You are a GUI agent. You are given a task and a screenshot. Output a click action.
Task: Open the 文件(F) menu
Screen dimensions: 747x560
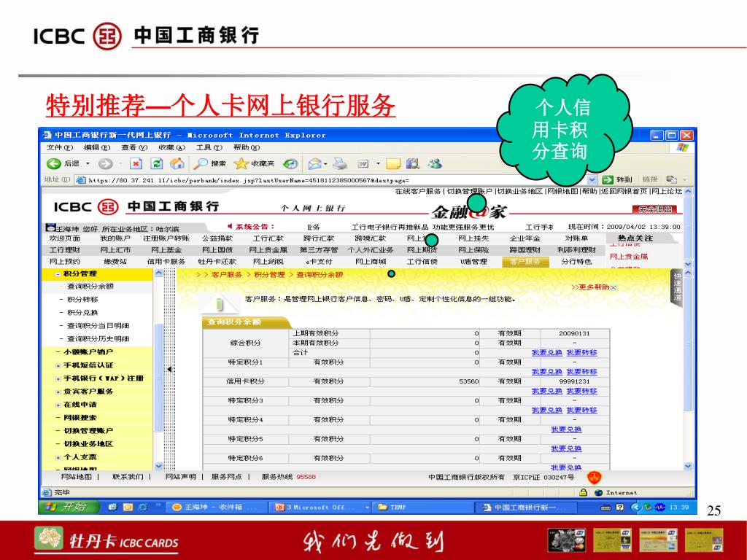point(60,147)
